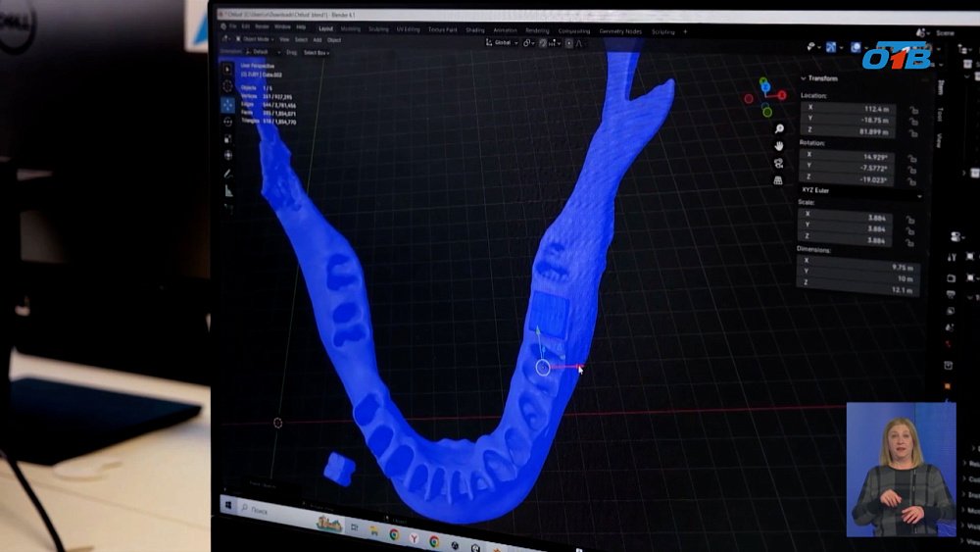Select the Move tool in left toolbar
This screenshot has width=980, height=552.
[228, 103]
